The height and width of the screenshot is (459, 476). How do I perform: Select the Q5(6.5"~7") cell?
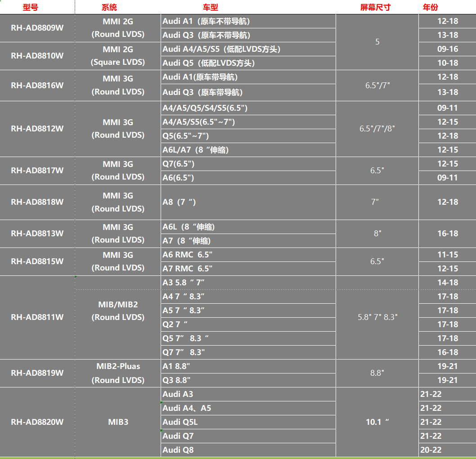248,136
